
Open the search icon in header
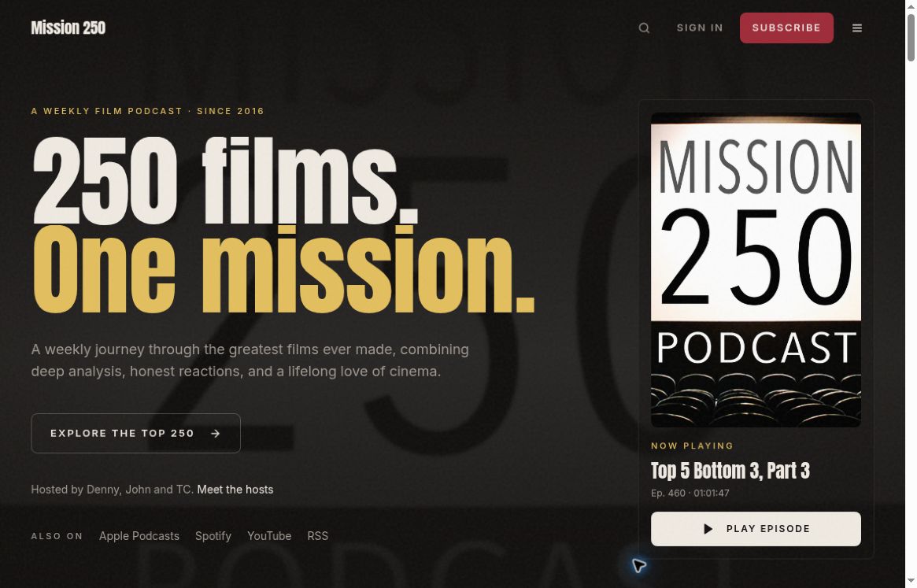[x=644, y=28]
